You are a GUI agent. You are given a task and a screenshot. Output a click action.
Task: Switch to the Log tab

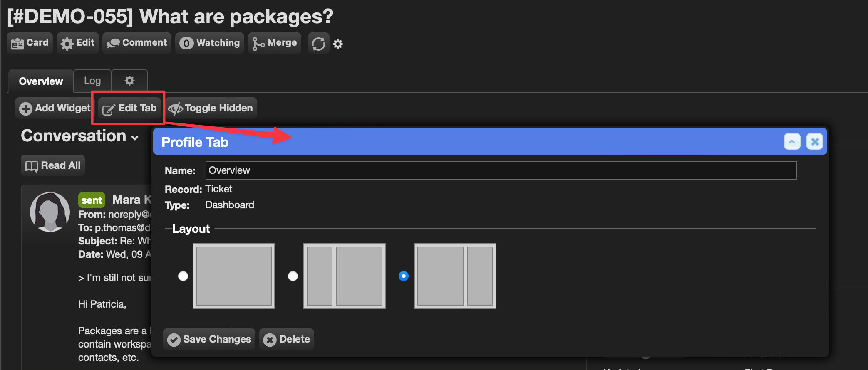92,81
